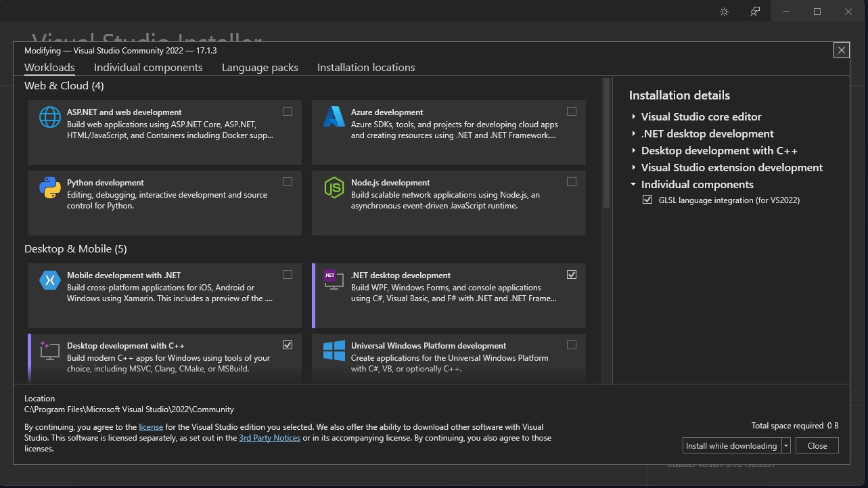The image size is (868, 488).
Task: Click the .NET desktop development monitor icon
Action: tap(334, 280)
